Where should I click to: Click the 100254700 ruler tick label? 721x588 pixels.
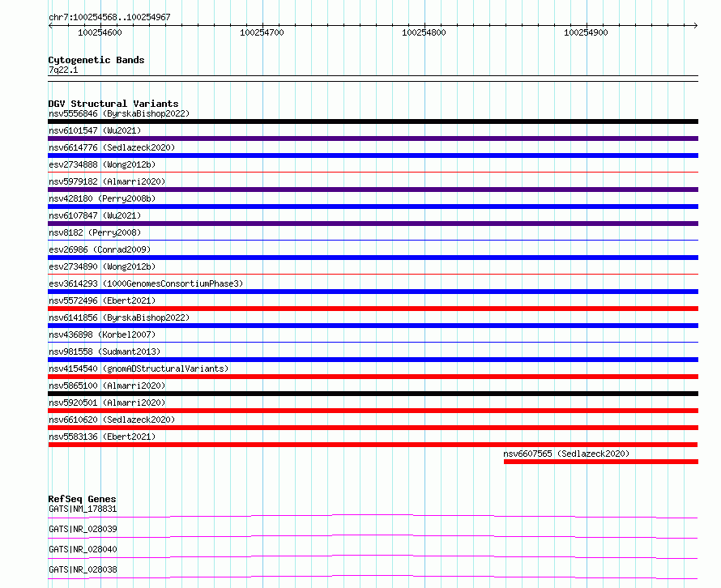[262, 32]
